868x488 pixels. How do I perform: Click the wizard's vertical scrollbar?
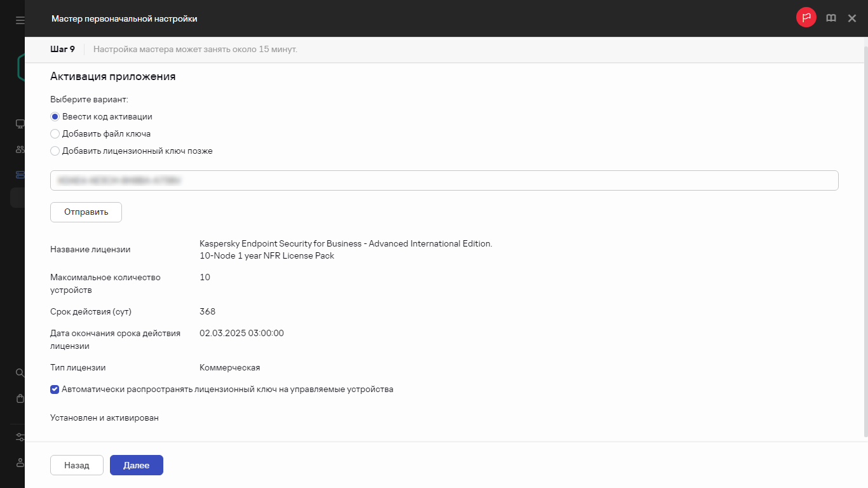[x=865, y=241]
